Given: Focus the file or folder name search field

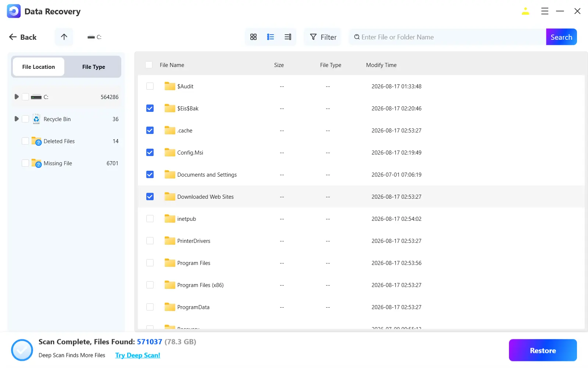Looking at the screenshot, I should point(448,37).
